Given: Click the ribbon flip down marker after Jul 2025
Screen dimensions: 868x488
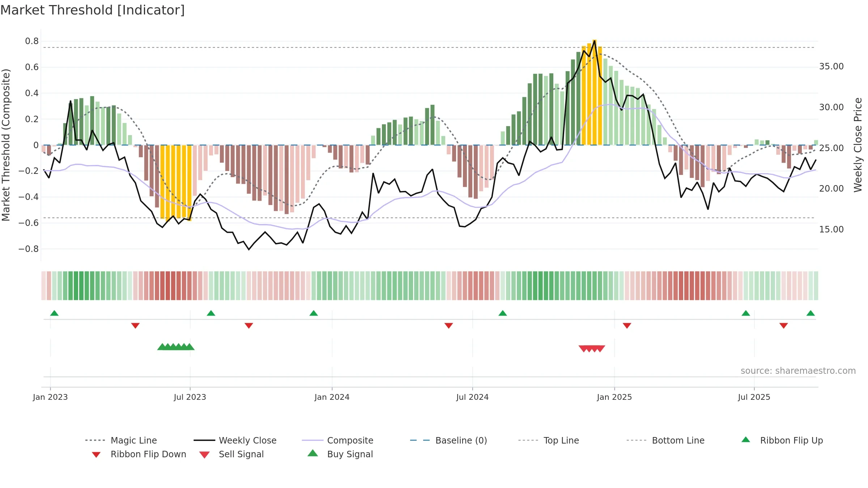Looking at the screenshot, I should point(783,326).
